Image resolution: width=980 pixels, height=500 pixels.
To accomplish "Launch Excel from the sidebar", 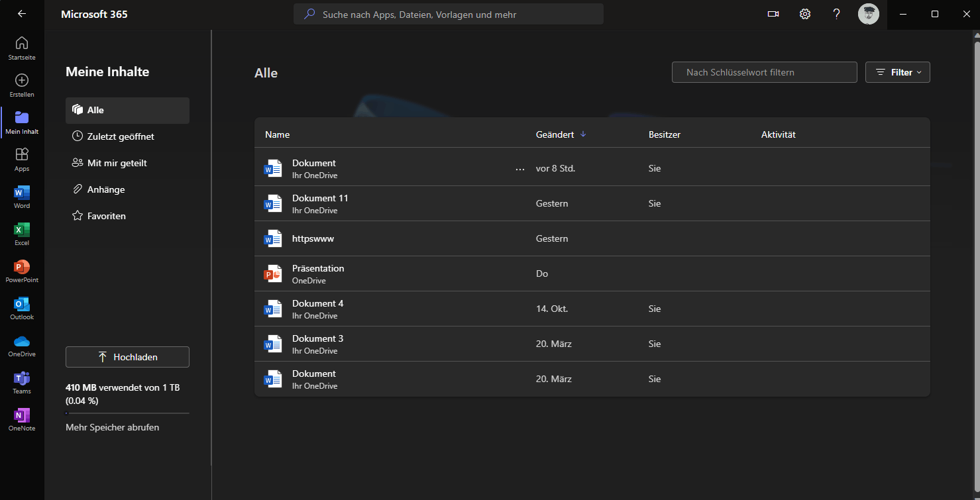I will coord(22,234).
